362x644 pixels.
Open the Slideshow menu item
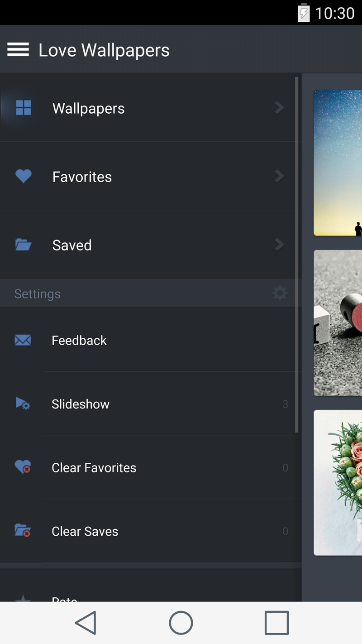click(81, 404)
